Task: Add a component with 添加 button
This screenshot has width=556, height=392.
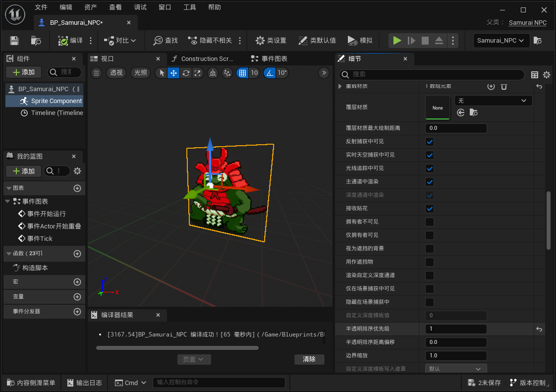Action: point(24,72)
